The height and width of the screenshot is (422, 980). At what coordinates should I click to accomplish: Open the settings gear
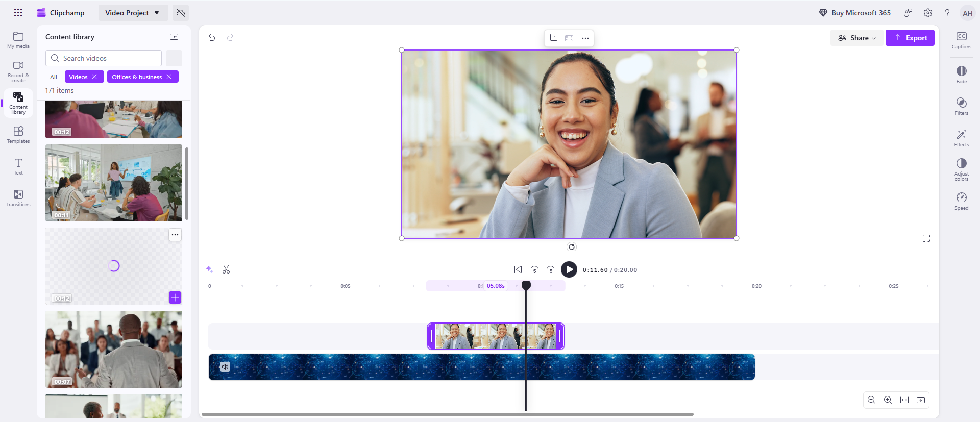click(x=928, y=13)
